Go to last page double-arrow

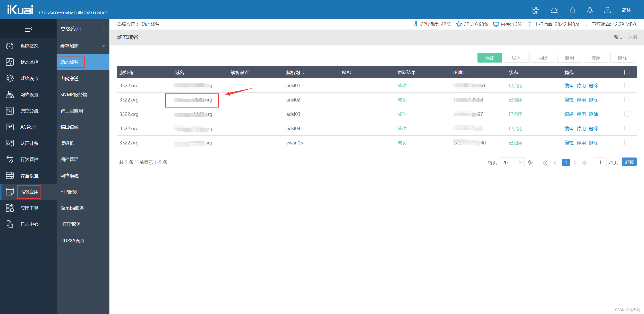(x=584, y=163)
